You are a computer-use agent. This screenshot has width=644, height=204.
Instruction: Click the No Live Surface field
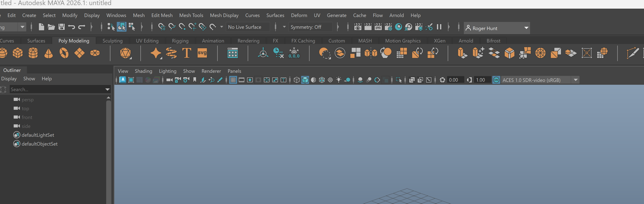[247, 27]
